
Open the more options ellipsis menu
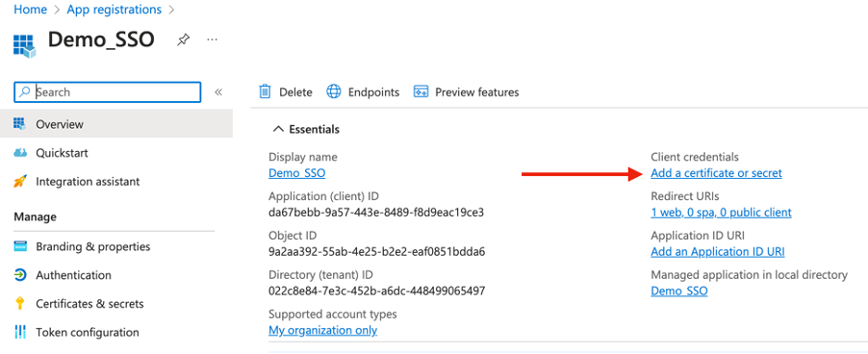212,39
